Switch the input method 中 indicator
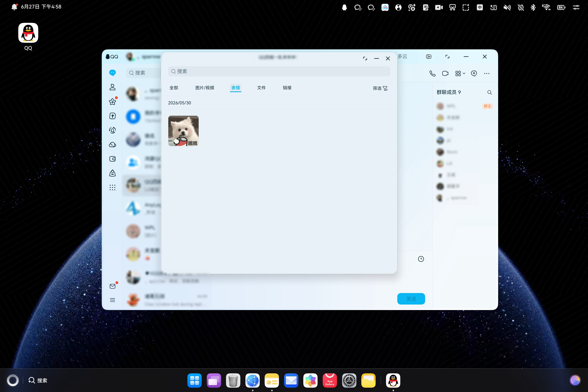Screen dimensions: 588x392 click(480, 8)
